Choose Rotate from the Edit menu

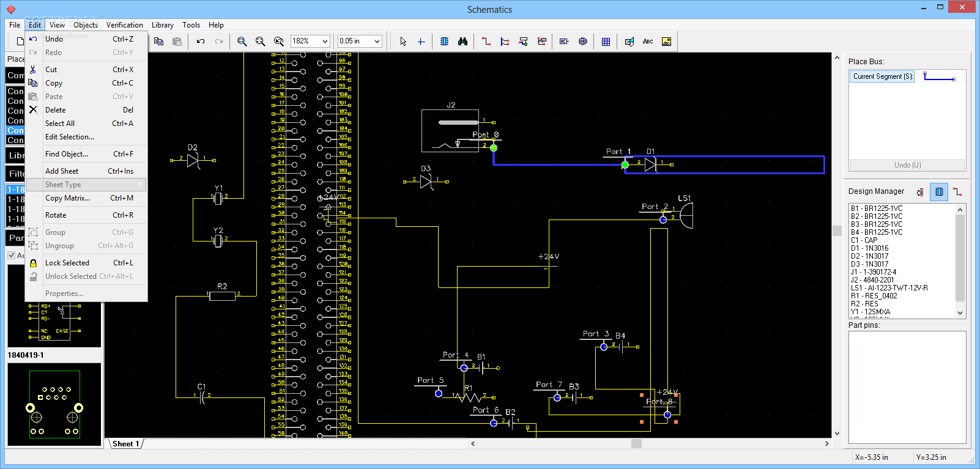click(x=86, y=215)
